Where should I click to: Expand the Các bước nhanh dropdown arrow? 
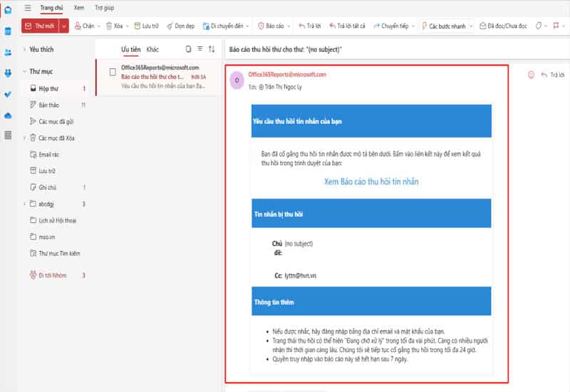click(471, 26)
